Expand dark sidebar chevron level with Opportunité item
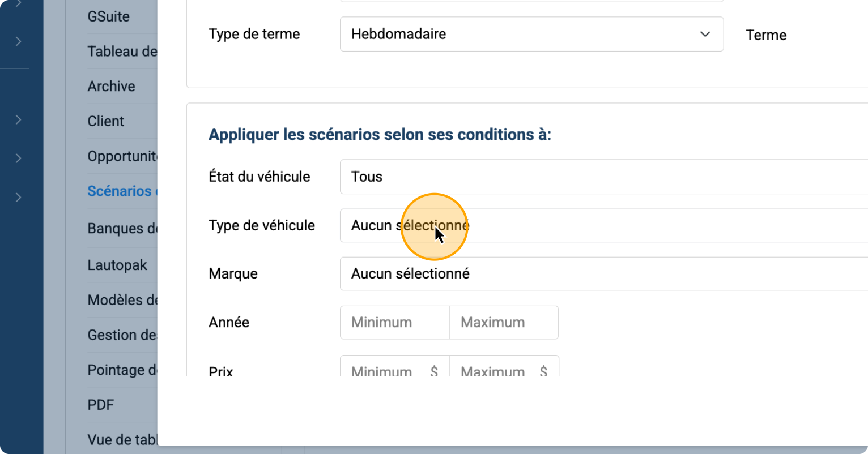 (x=19, y=158)
